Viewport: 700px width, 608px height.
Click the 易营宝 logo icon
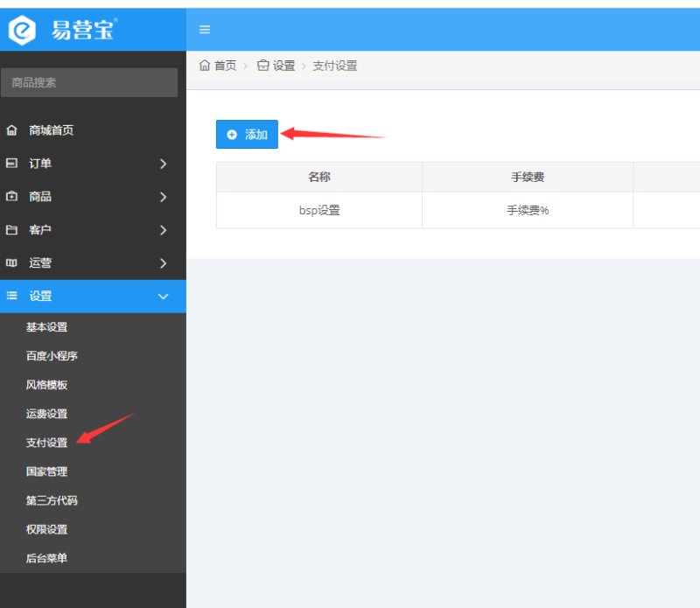tap(22, 31)
